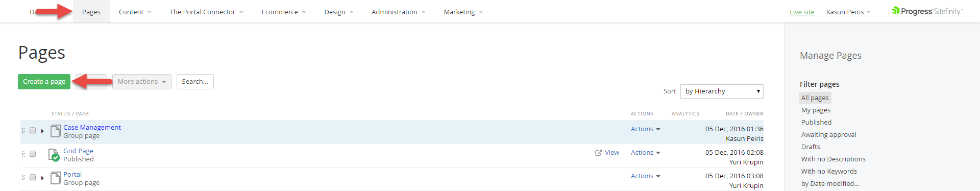Open Actions menu for Grid Page

point(645,153)
